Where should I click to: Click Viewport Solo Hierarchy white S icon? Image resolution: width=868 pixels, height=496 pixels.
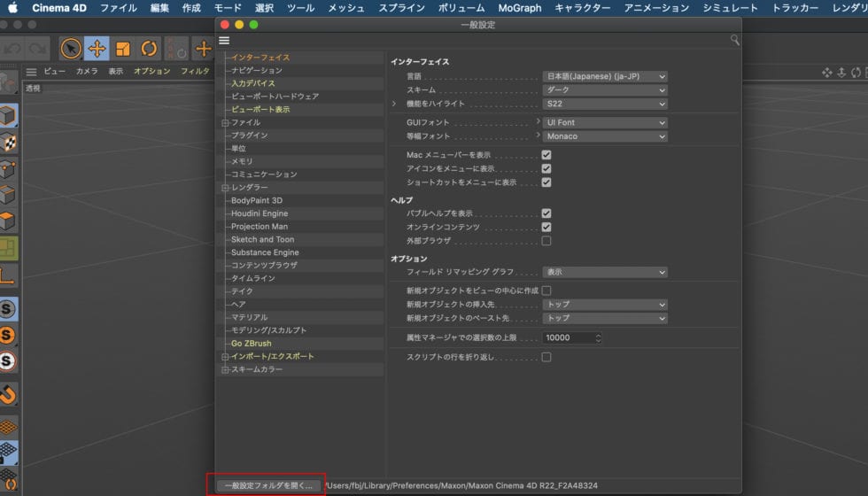click(8, 361)
